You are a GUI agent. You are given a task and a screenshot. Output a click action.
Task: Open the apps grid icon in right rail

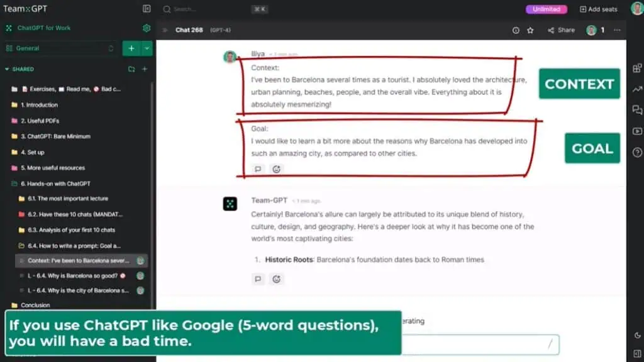tap(637, 68)
